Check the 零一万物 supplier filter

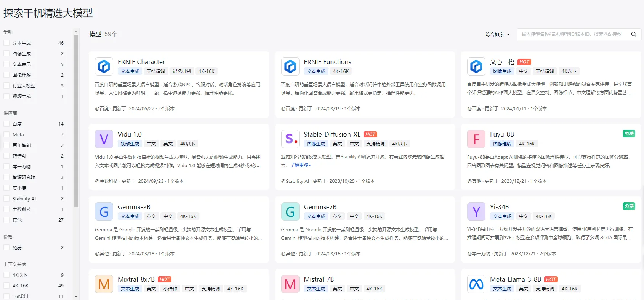click(6, 167)
